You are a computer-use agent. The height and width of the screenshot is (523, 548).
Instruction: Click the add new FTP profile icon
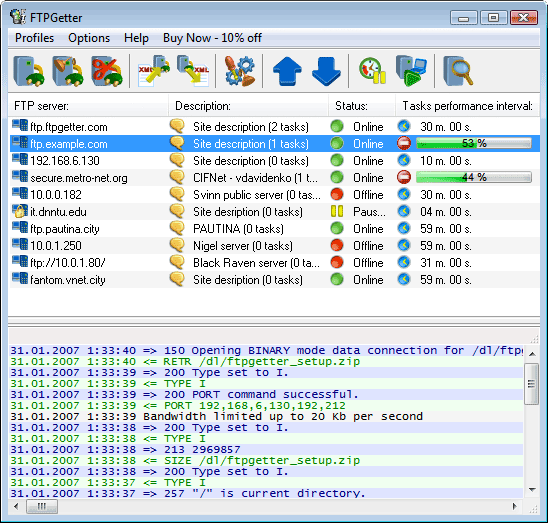29,71
